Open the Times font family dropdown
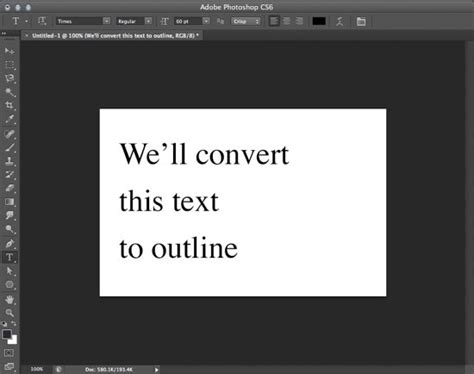 (106, 21)
